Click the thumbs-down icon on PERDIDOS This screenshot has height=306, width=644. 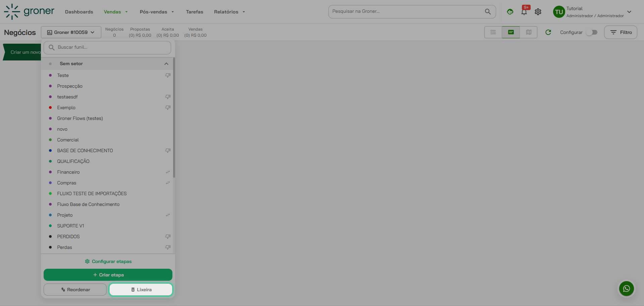[x=168, y=236]
